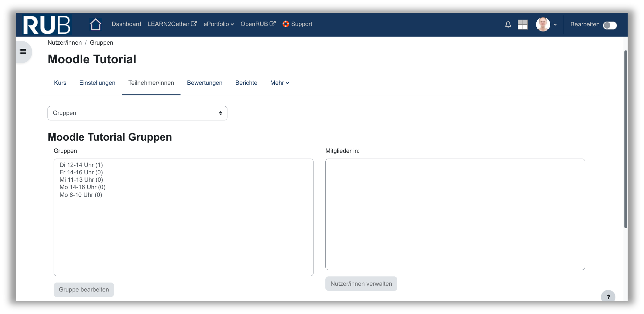Expand the Gruppen selection dropdown
Viewport: 644px width, 314px height.
137,113
